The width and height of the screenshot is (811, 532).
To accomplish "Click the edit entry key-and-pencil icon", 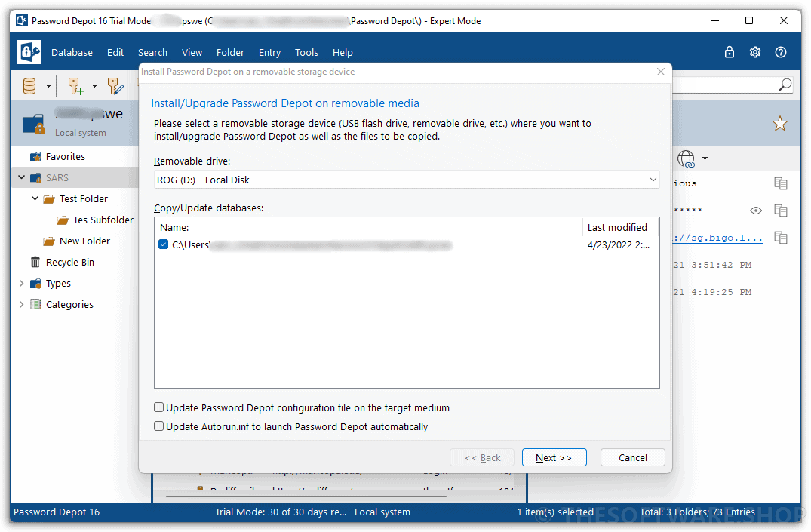I will click(115, 86).
